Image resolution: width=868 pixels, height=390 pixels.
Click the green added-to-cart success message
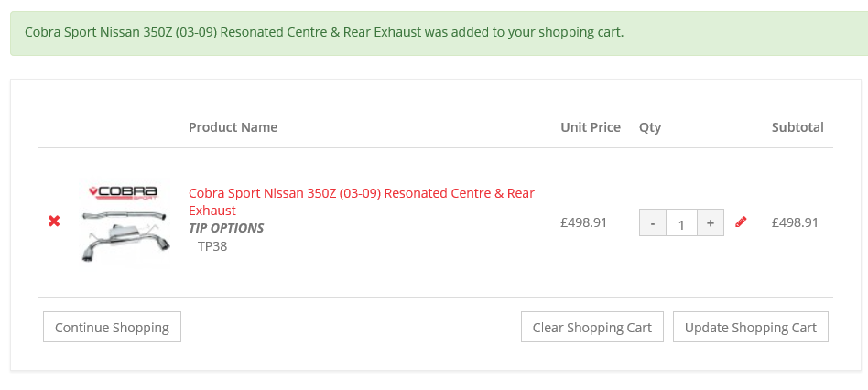click(x=324, y=32)
